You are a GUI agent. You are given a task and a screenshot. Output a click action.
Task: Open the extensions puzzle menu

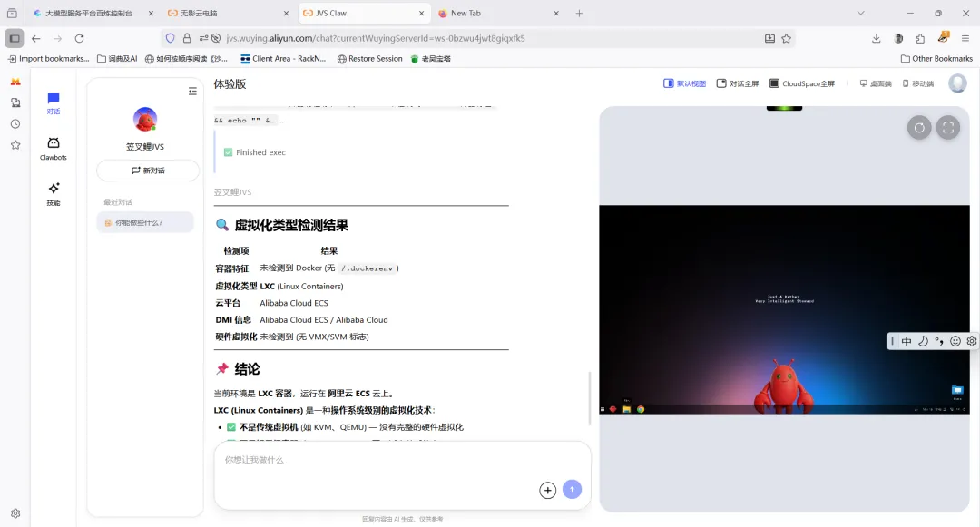920,38
